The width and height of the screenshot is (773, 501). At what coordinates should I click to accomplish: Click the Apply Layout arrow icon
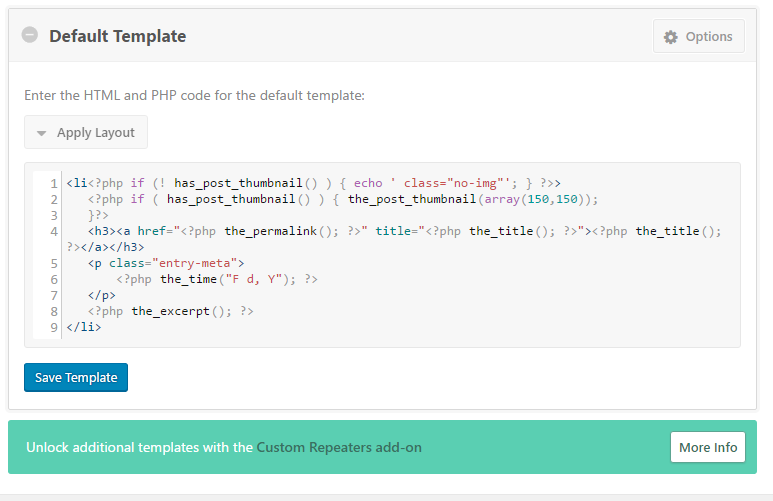pos(41,133)
